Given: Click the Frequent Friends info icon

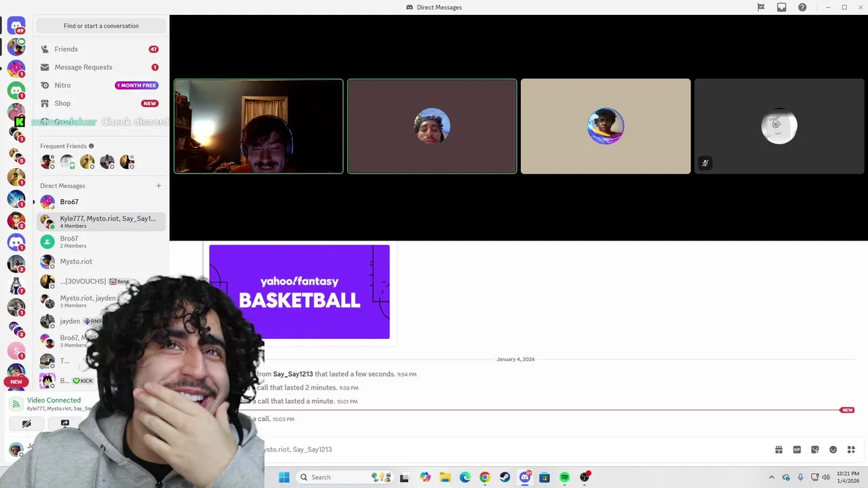Looking at the screenshot, I should point(92,146).
